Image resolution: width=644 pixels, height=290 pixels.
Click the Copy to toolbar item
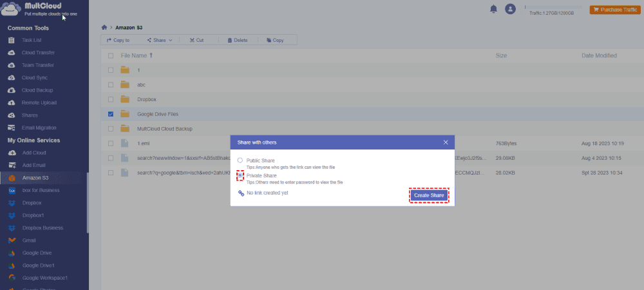[118, 40]
